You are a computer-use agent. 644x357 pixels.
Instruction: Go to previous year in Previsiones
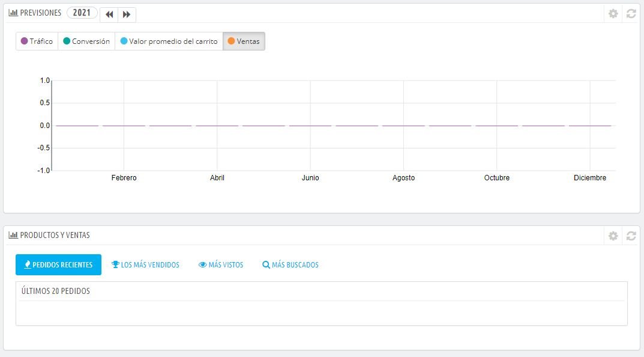(109, 14)
